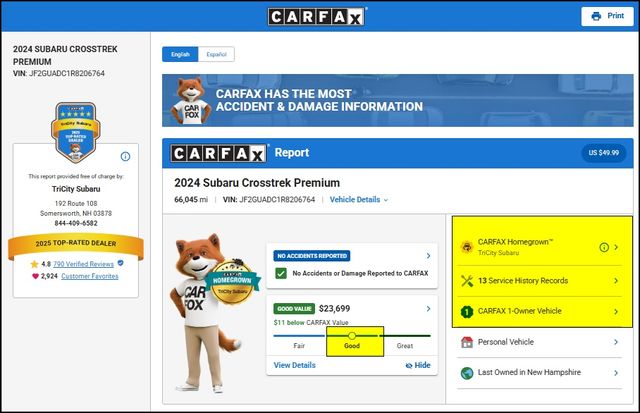
Task: Click the Last Owned in New Hampshire label
Action: pos(529,372)
